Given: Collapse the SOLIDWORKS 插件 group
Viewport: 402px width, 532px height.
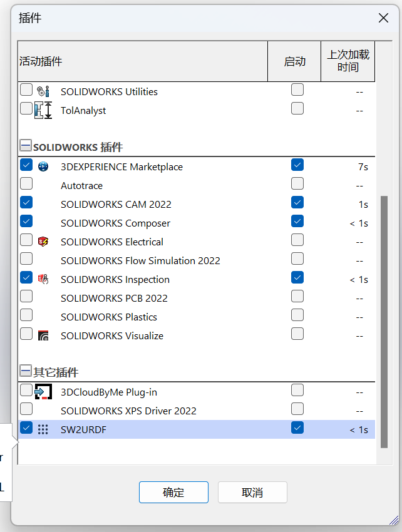Looking at the screenshot, I should [26, 145].
